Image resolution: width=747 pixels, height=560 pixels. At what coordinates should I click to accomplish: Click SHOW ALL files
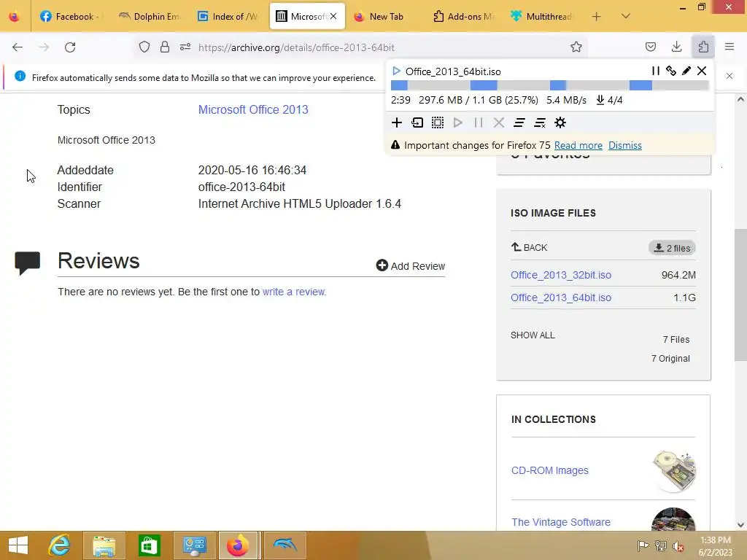click(533, 335)
